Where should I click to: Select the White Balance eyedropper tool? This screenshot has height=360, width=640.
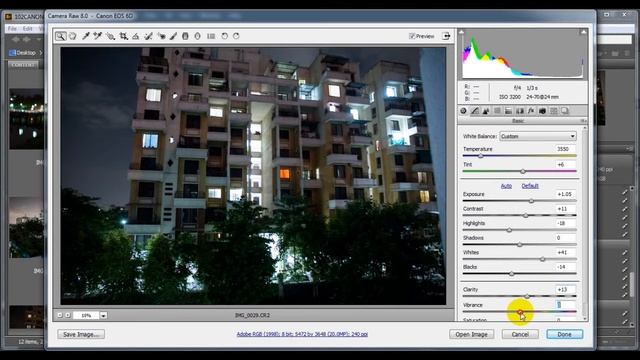(x=86, y=36)
